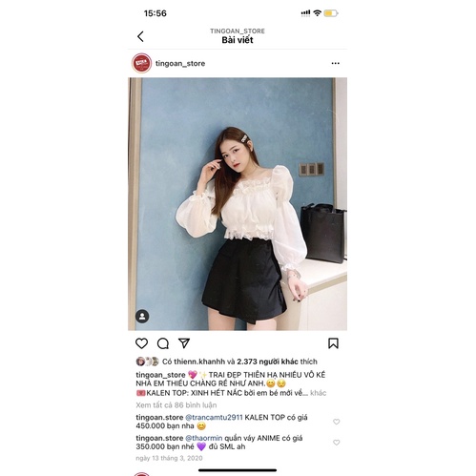Tap battery indicator in status bar
476x476 pixels.
(x=331, y=13)
